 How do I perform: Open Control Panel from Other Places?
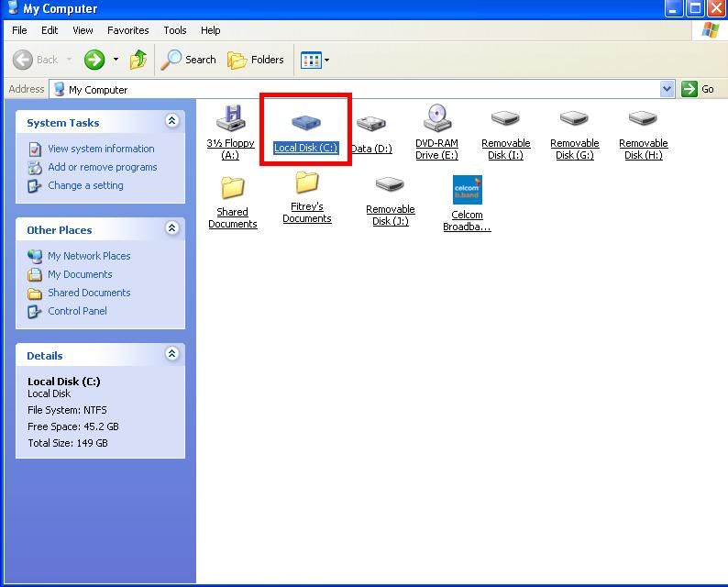point(77,311)
